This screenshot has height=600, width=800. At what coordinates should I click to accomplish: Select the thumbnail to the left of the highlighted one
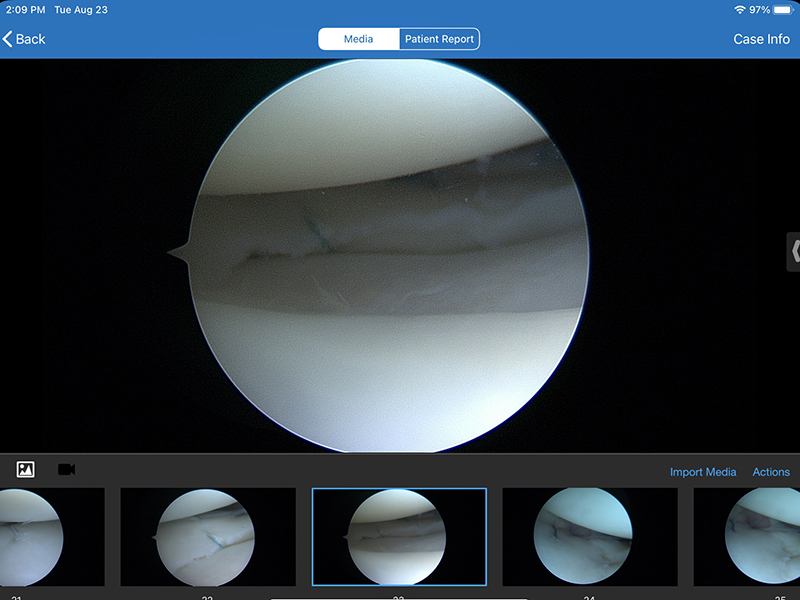click(208, 537)
